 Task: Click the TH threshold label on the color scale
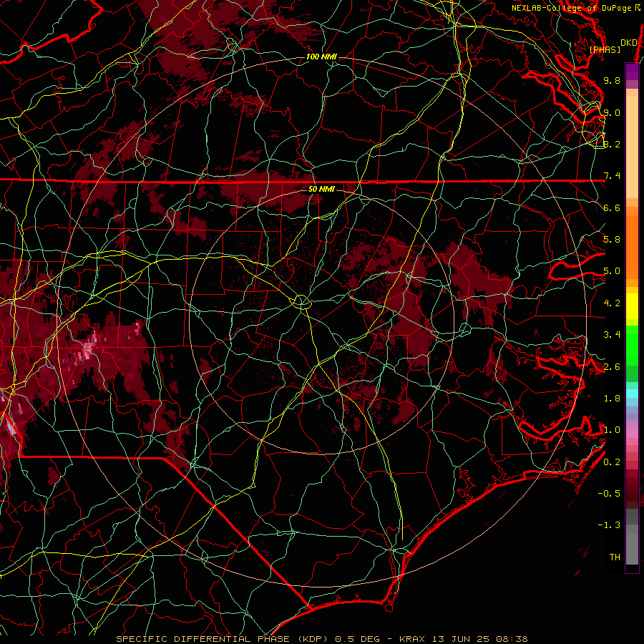pos(615,557)
